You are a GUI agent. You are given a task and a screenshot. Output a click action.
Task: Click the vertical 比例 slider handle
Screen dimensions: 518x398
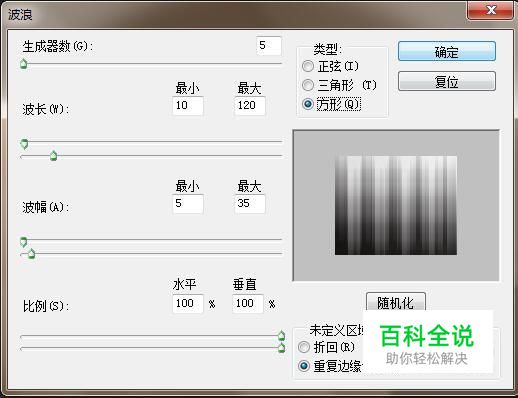(x=281, y=348)
